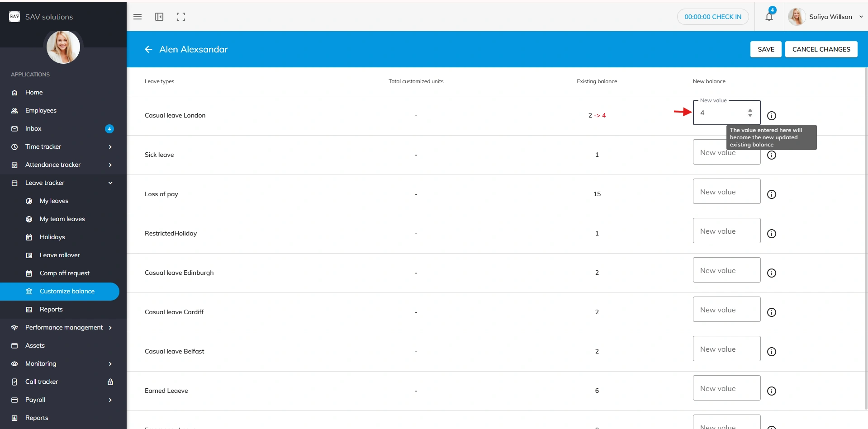The width and height of the screenshot is (868, 429).
Task: Click the info icon for Earned Leaeve
Action: pyautogui.click(x=772, y=391)
